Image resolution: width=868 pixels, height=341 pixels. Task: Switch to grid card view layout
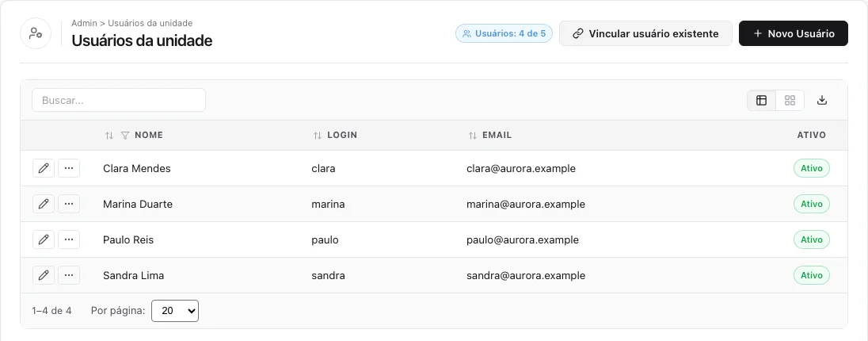pyautogui.click(x=790, y=101)
